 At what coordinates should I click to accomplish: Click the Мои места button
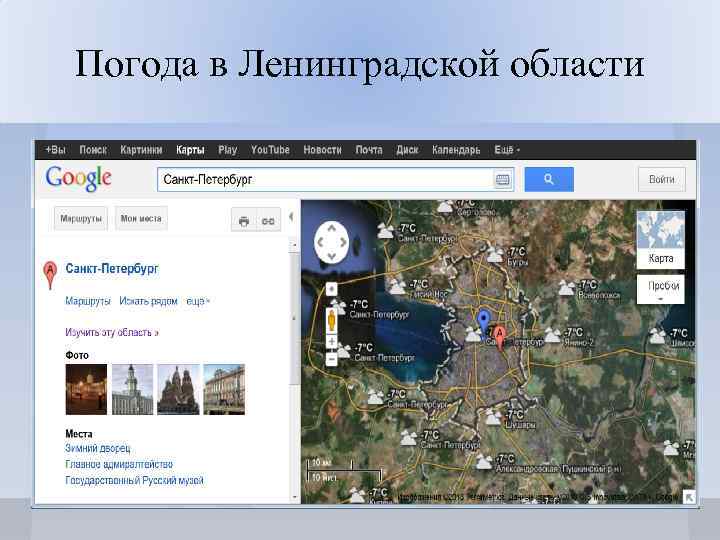tap(141, 219)
